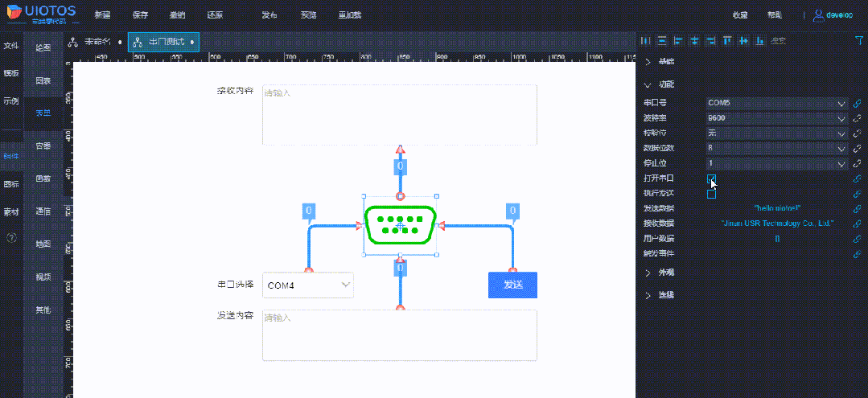The width and height of the screenshot is (868, 398).
Task: Click the align horizontal centers icon
Action: coord(694,40)
